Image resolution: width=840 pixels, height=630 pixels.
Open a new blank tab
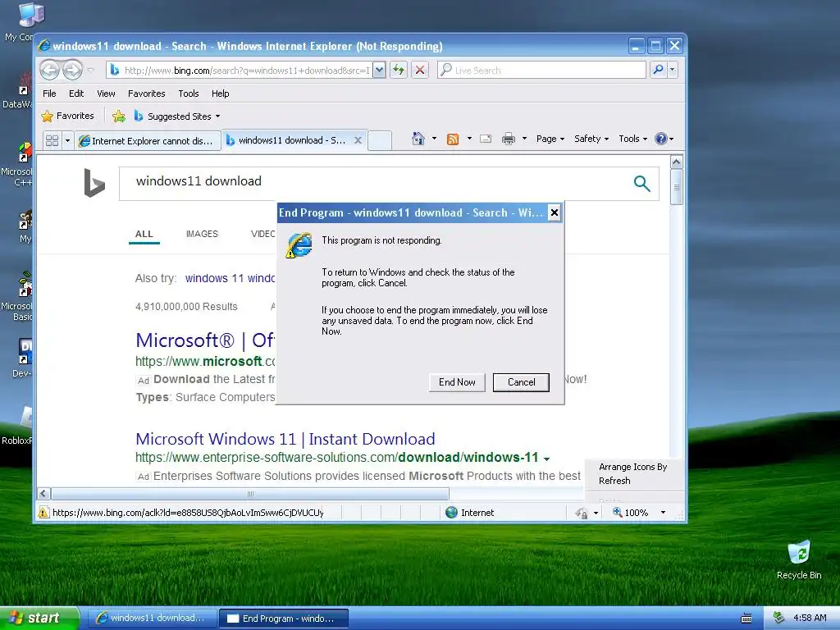point(380,140)
